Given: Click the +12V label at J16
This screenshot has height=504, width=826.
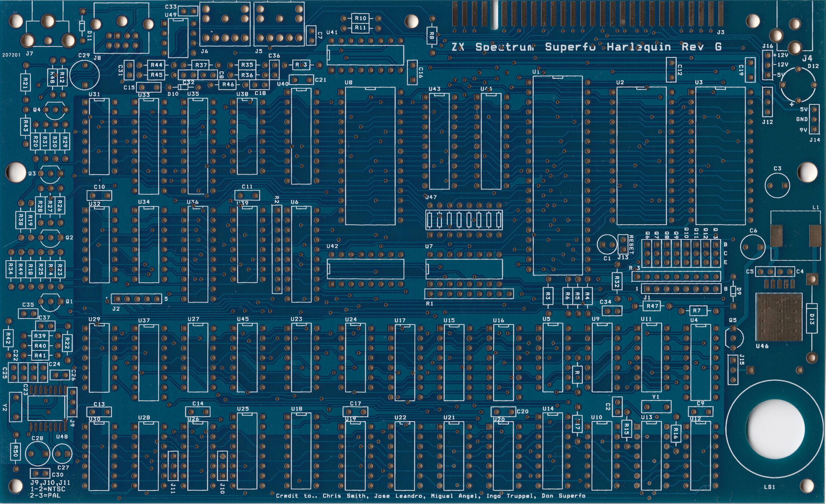Looking at the screenshot, I should 781,55.
